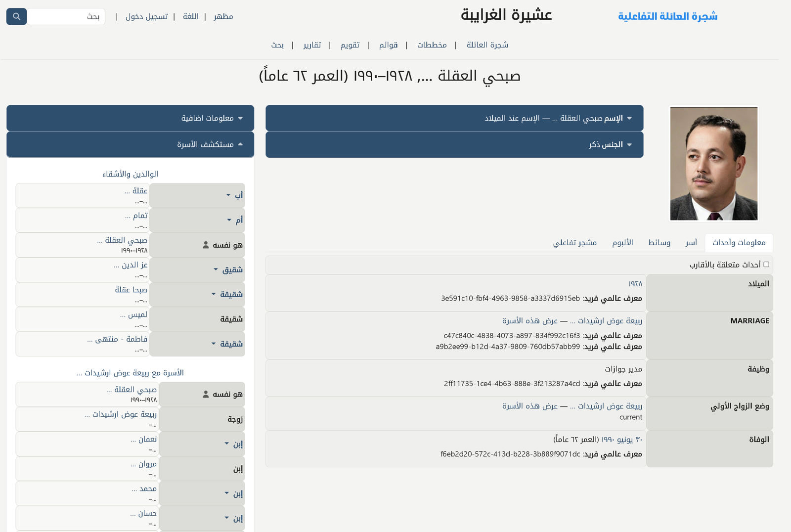The width and height of the screenshot is (791, 532).
Task: Open dropdown arrow next to أب
Action: pyautogui.click(x=228, y=195)
